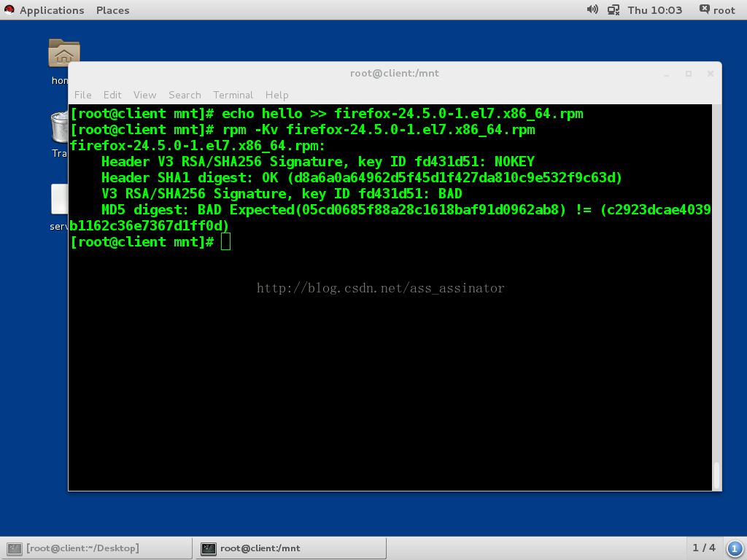Switch to the root@client:~/Desktop taskbar window
The height and width of the screenshot is (560, 747).
pos(96,548)
